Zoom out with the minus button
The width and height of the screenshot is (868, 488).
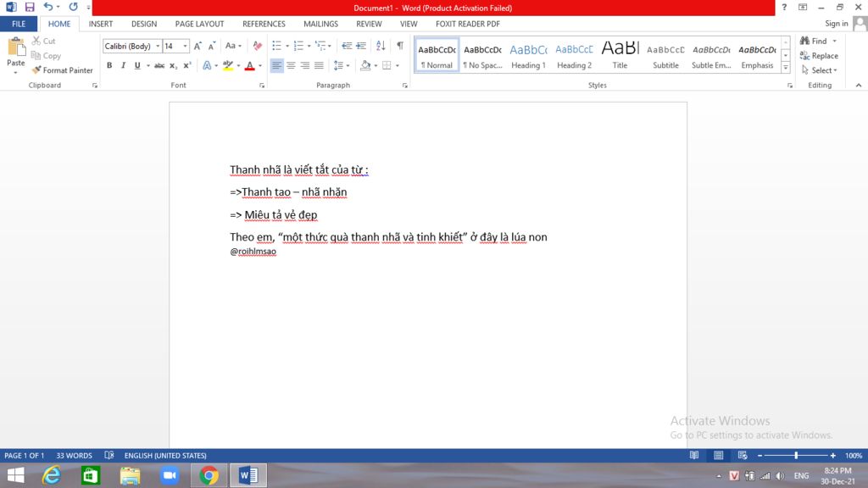pos(760,455)
